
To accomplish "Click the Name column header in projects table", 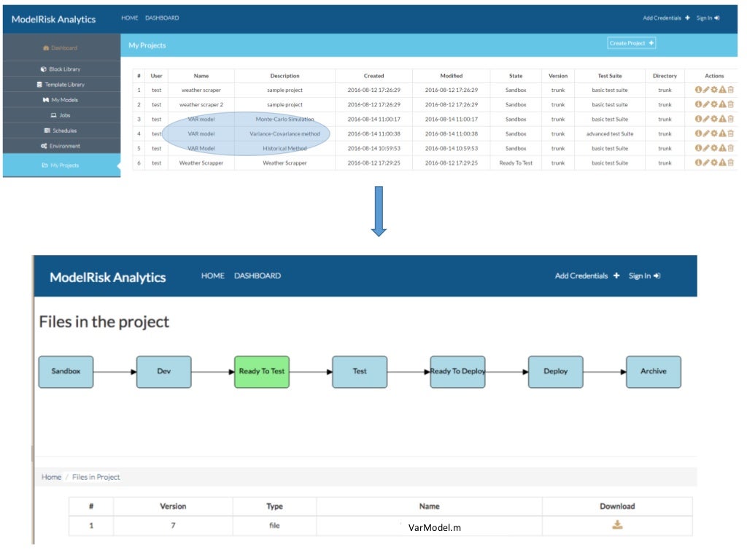I will [x=201, y=76].
